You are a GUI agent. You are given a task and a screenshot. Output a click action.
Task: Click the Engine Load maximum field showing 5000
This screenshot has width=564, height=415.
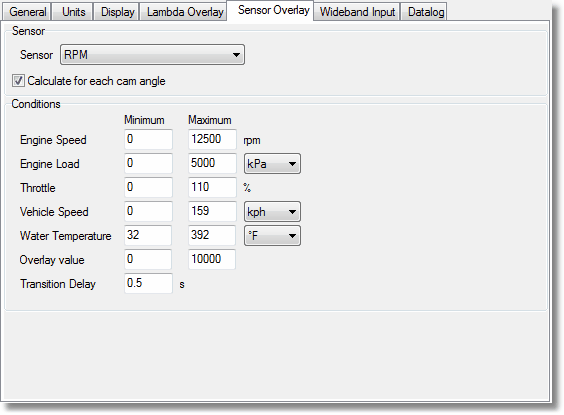coord(212,163)
